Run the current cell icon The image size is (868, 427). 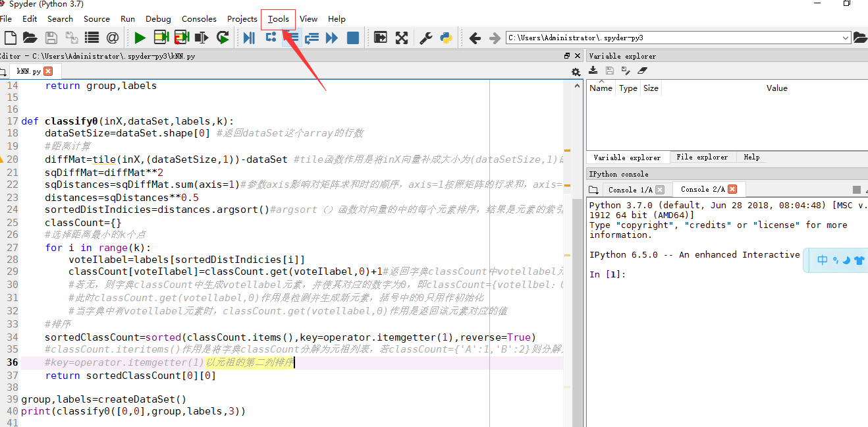(x=161, y=38)
